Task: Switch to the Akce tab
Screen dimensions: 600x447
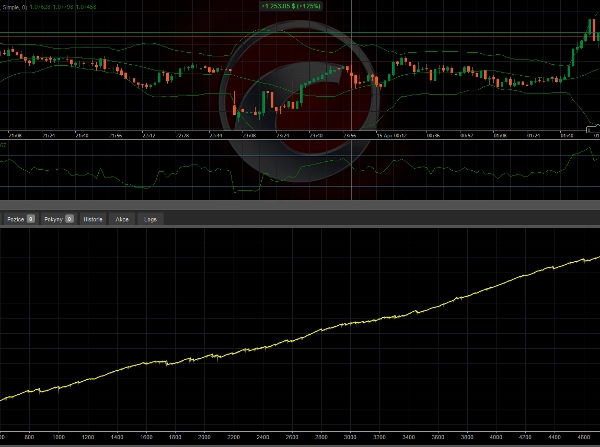Action: coord(122,219)
